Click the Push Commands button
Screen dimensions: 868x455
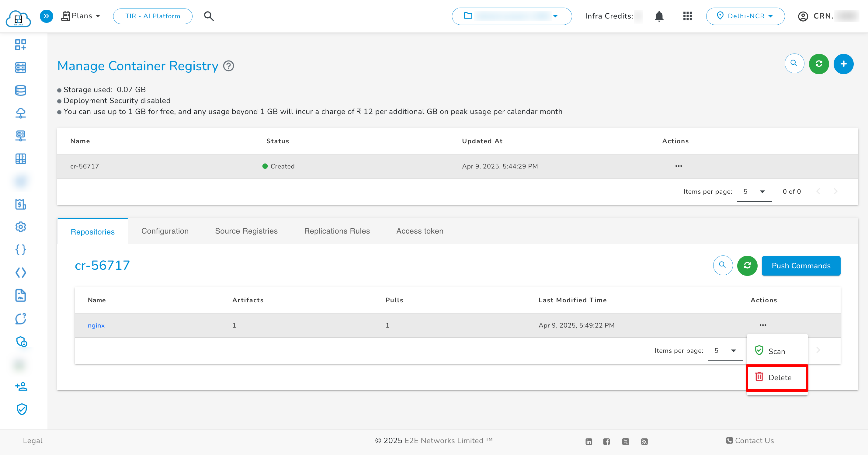pyautogui.click(x=801, y=266)
